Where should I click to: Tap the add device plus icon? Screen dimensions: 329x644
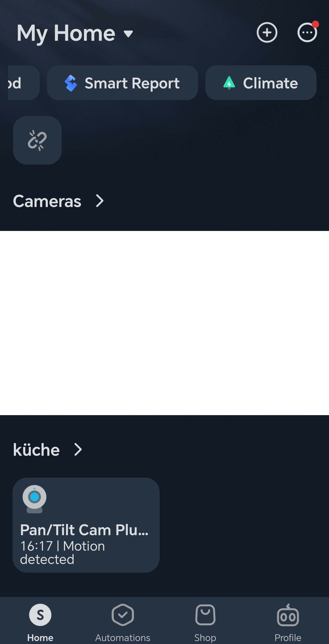[x=267, y=32]
